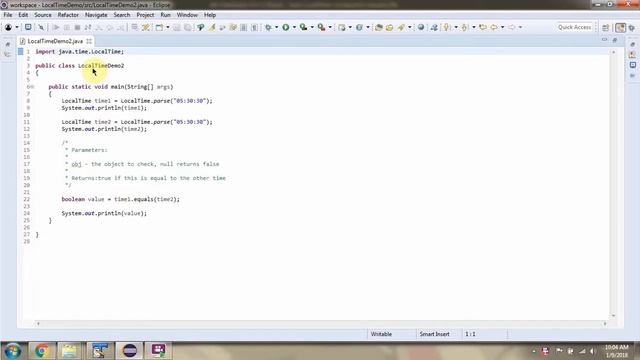
Task: Expand the Coverage dropdown arrow
Action: (312, 27)
